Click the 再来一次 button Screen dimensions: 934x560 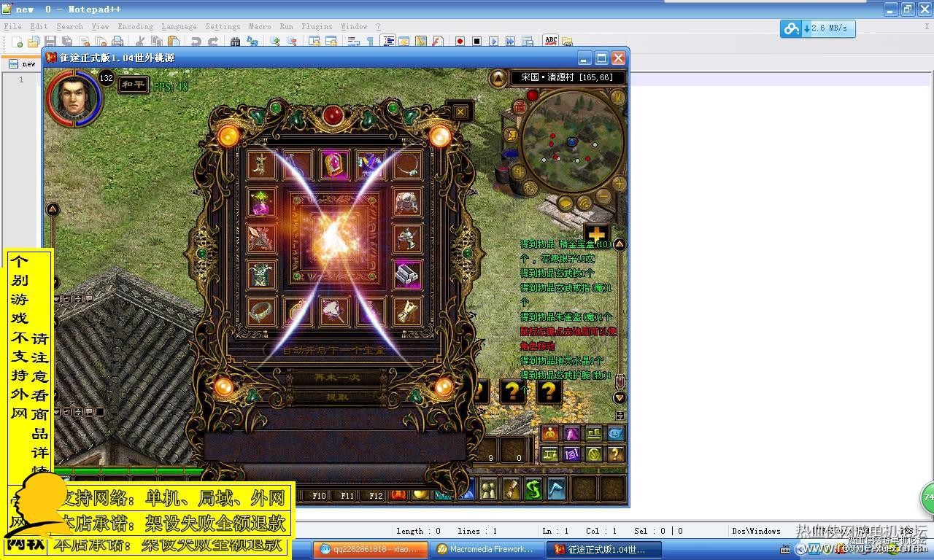336,378
